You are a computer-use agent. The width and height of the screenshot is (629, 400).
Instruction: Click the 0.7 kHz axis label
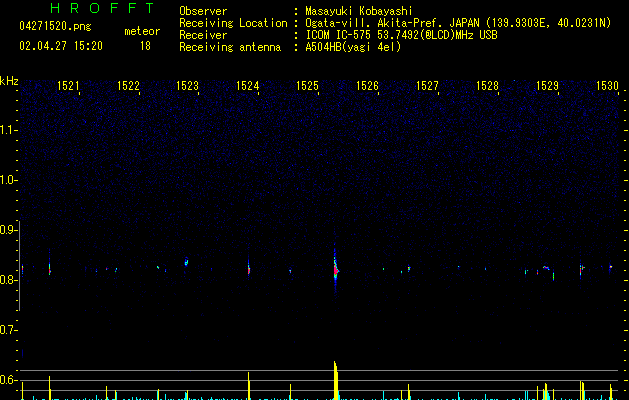8,330
